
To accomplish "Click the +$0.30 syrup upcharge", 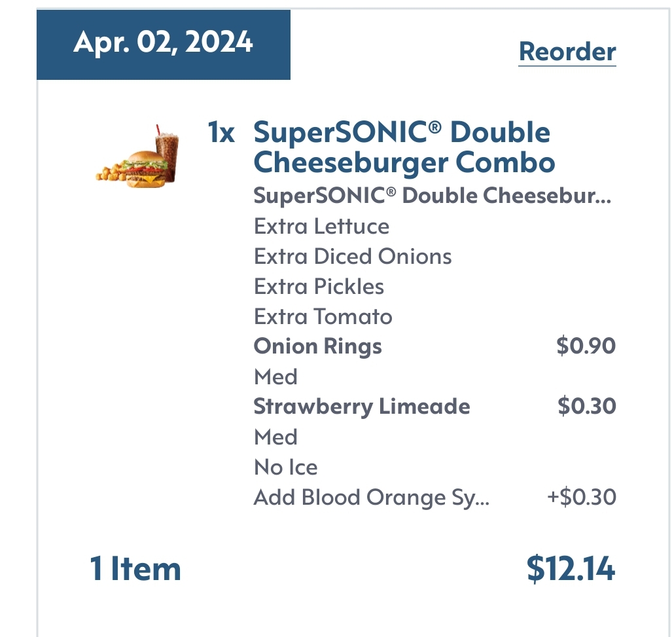I will [x=581, y=498].
